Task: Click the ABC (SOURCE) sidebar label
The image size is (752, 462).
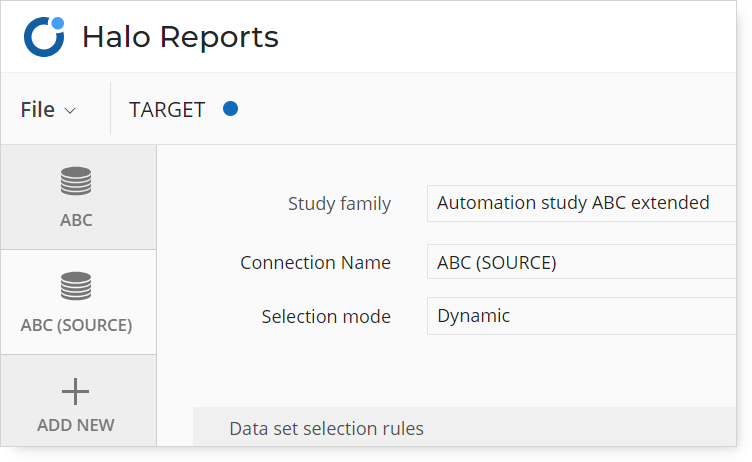Action: 76,325
